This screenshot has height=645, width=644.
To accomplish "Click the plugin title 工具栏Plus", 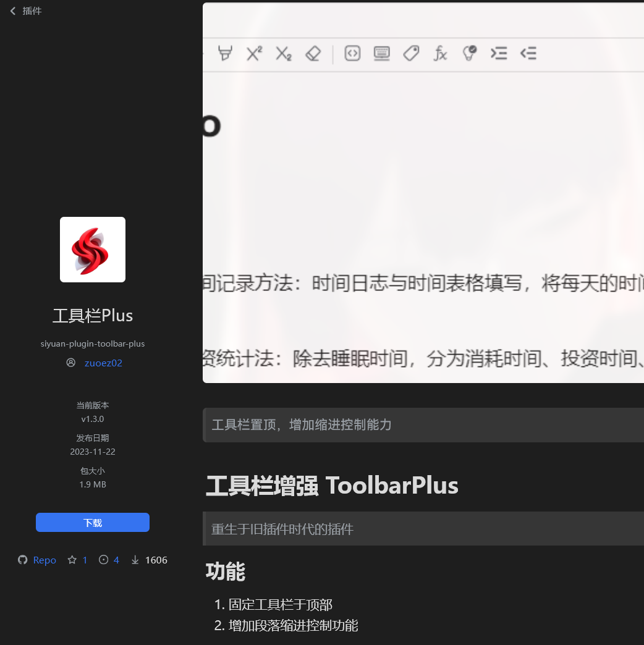I will pos(93,316).
